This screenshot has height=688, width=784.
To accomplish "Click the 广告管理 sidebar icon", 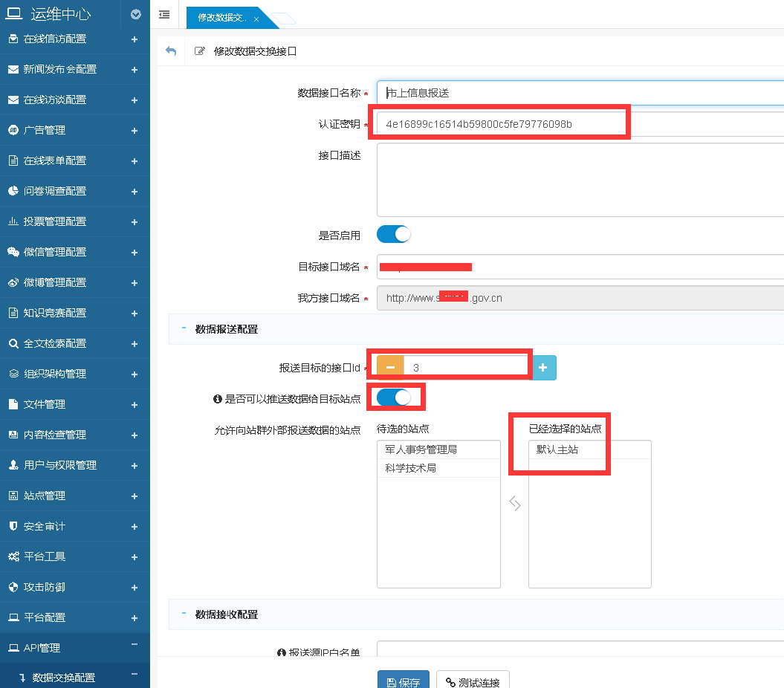I will coord(13,130).
